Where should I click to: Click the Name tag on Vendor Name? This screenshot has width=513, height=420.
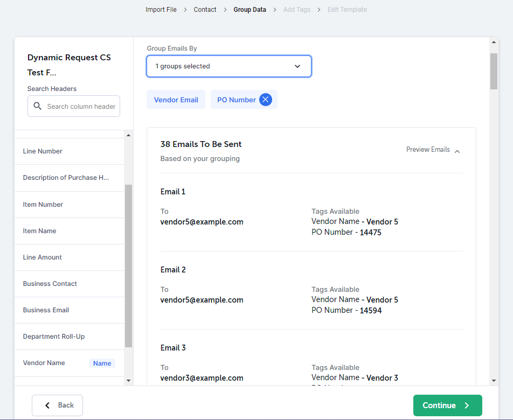pos(102,363)
